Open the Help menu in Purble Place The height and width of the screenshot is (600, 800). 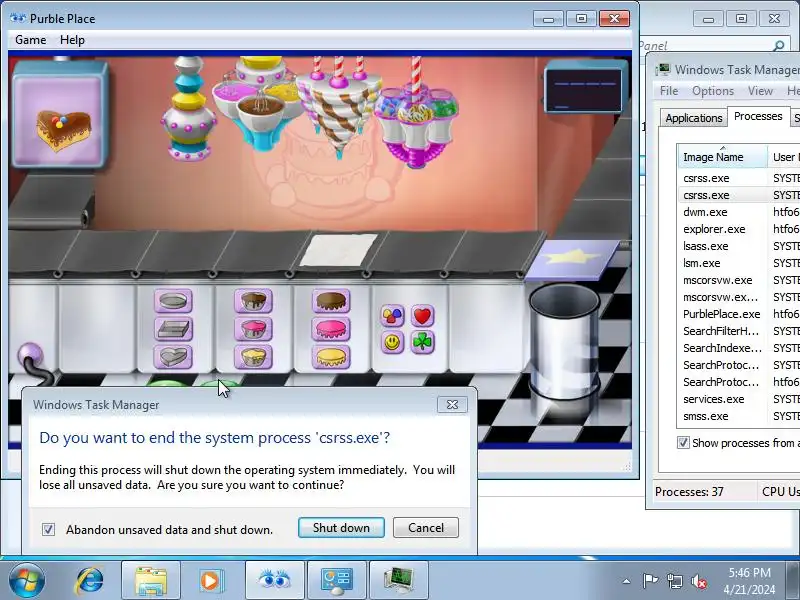point(72,40)
